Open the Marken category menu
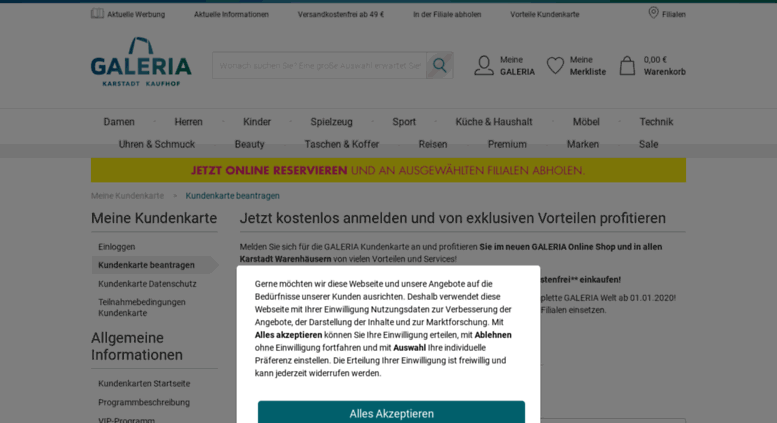The height and width of the screenshot is (423, 777). [x=583, y=144]
